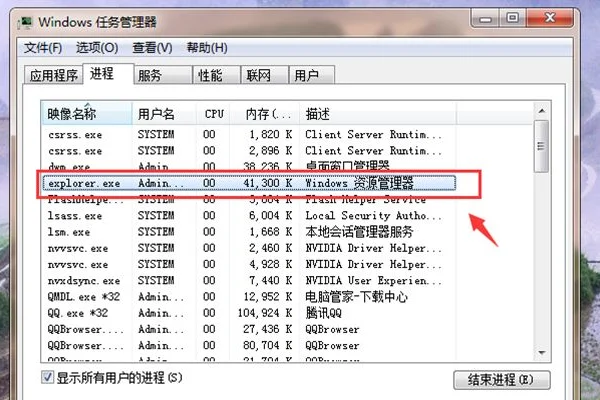Open the 选项(O) menu

click(x=97, y=48)
